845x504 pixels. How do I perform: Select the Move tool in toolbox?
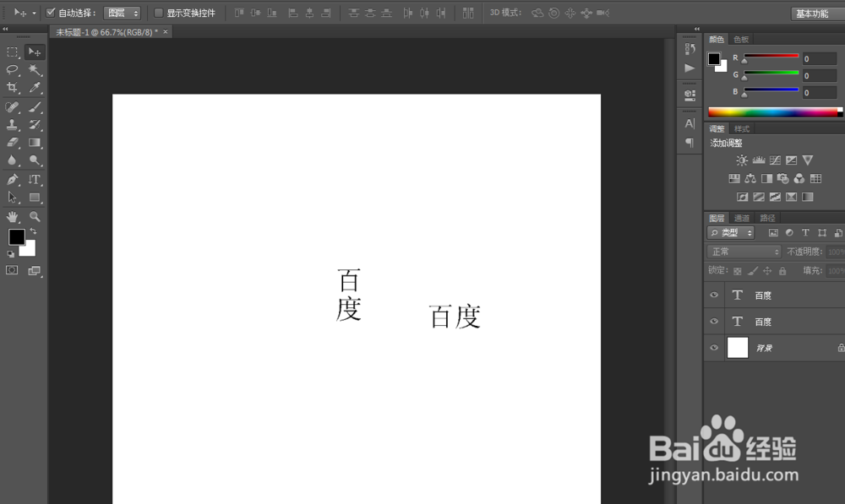pos(35,52)
